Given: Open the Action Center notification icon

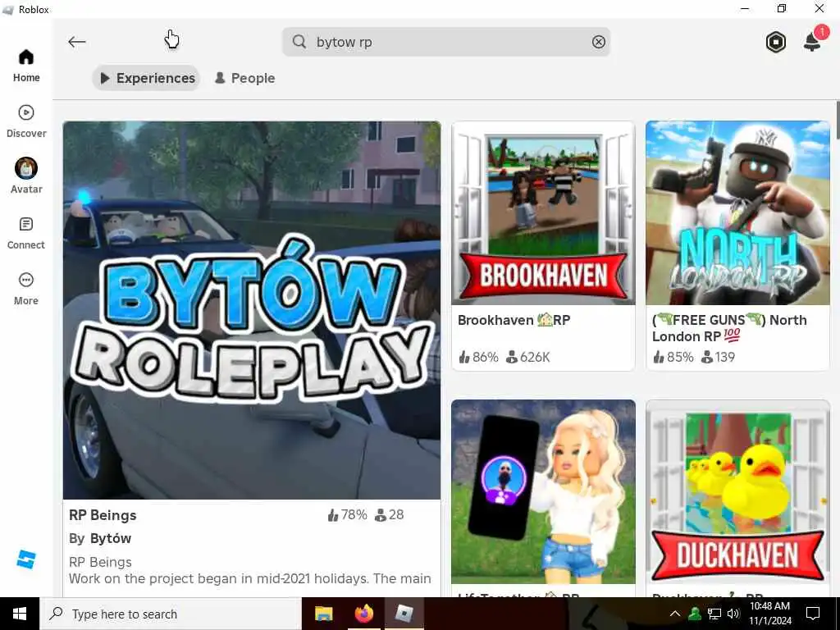Looking at the screenshot, I should click(x=813, y=614).
